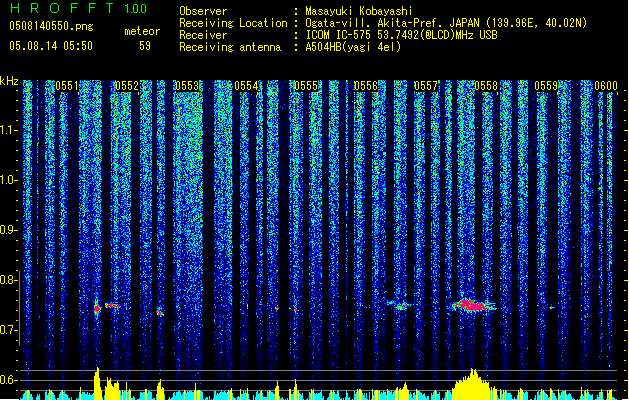Viewport: 629px width, 400px height.
Task: Click the Ogata-vill. Akita-Pref. JAPAN location text
Action: coord(446,23)
